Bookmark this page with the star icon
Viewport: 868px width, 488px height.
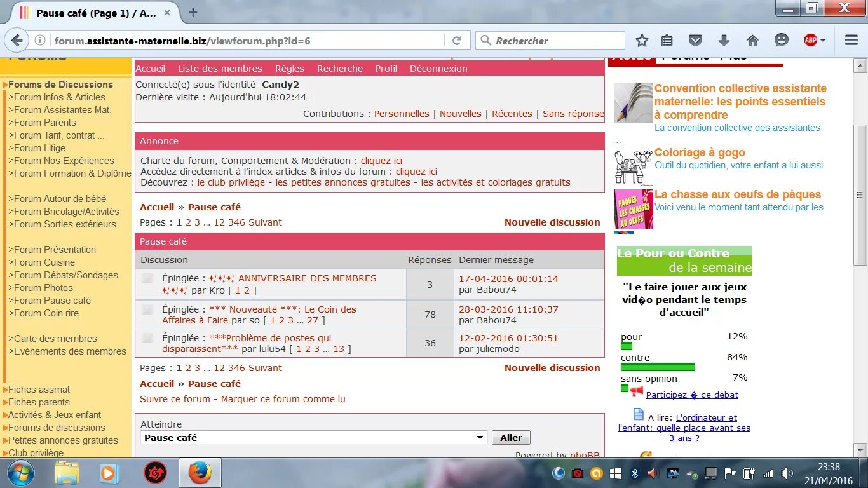pyautogui.click(x=642, y=41)
